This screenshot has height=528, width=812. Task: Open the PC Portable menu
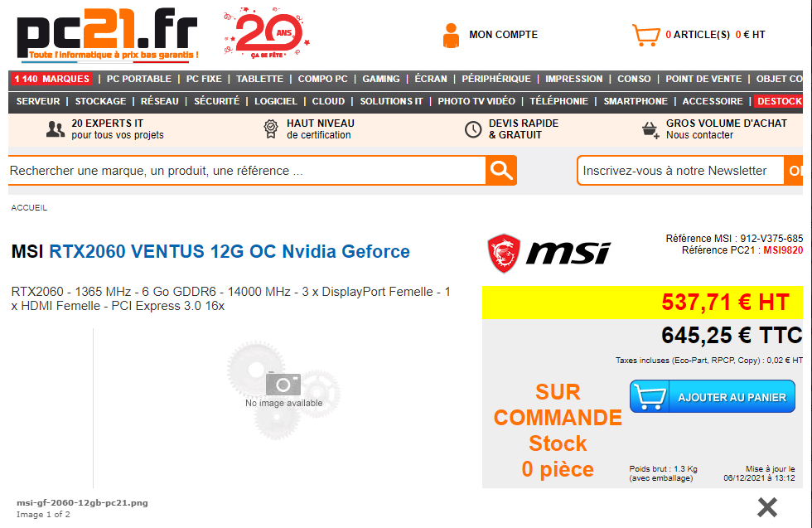click(139, 79)
